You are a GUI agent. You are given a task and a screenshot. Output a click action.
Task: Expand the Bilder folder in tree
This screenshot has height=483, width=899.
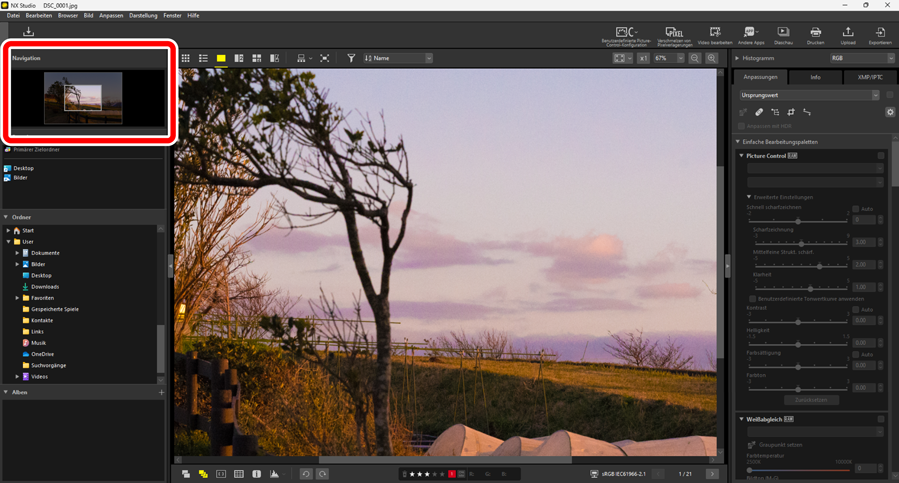click(x=17, y=264)
